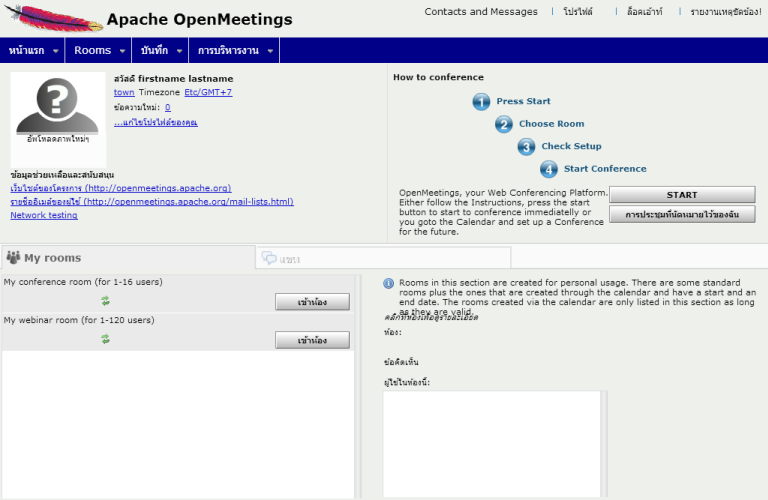768x500 pixels.
Task: Click the Check Setup step label
Action: (x=571, y=146)
